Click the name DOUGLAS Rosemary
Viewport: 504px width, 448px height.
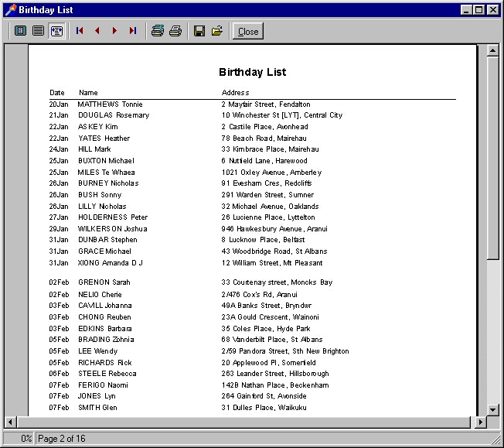[114, 115]
